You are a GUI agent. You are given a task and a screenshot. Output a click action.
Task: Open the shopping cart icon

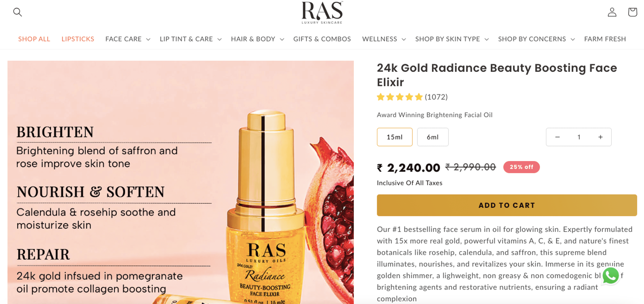[632, 12]
